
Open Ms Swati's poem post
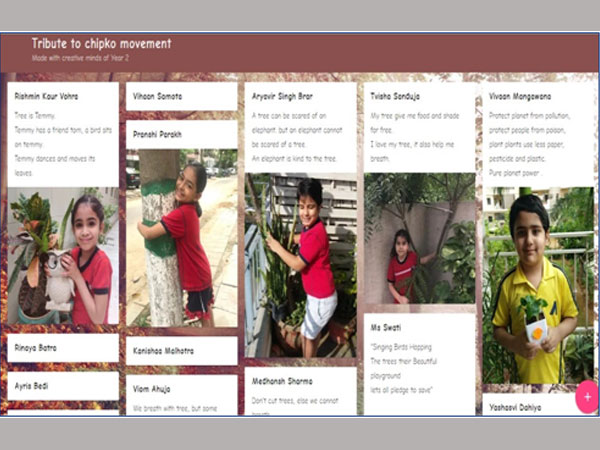click(x=420, y=364)
